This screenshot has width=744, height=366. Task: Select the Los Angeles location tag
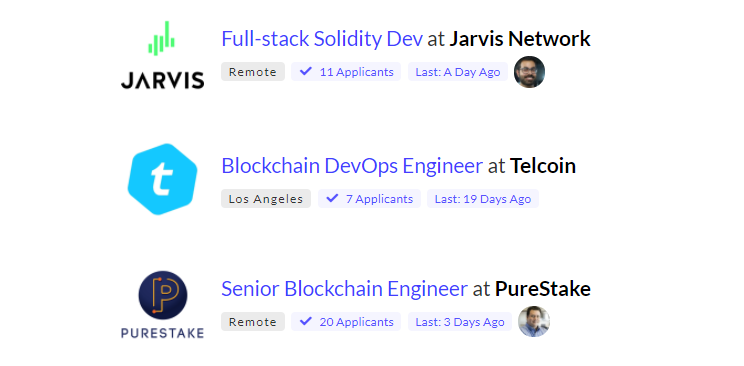[266, 198]
